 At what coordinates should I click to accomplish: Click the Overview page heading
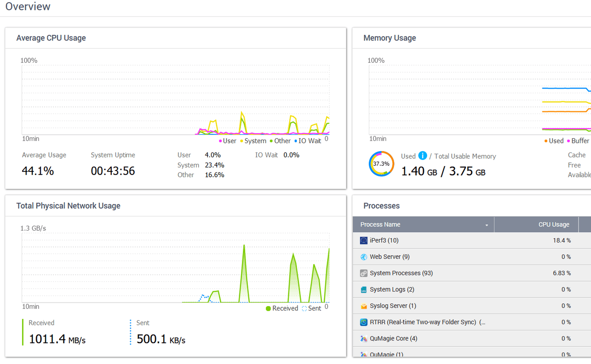(x=28, y=7)
